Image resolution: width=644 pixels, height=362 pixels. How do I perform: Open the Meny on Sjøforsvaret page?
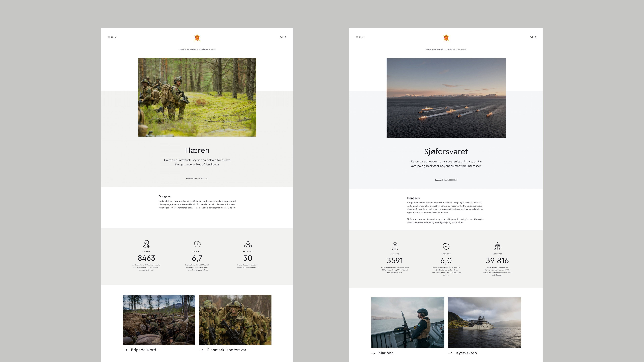coord(360,37)
